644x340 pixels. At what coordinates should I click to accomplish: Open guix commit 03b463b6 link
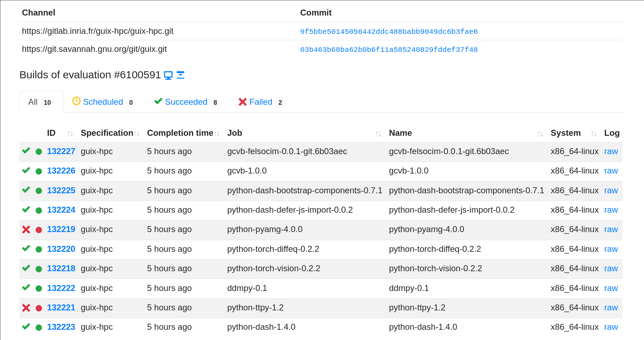[x=389, y=49]
